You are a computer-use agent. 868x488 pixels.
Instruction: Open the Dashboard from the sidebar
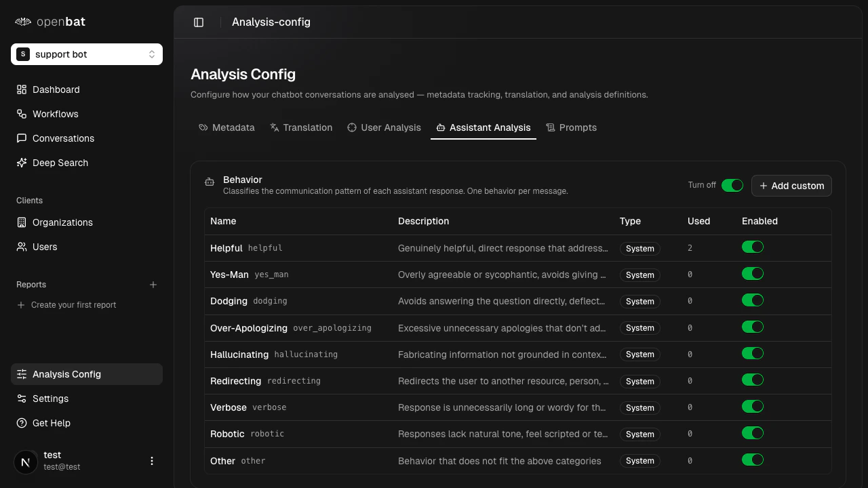(x=56, y=89)
